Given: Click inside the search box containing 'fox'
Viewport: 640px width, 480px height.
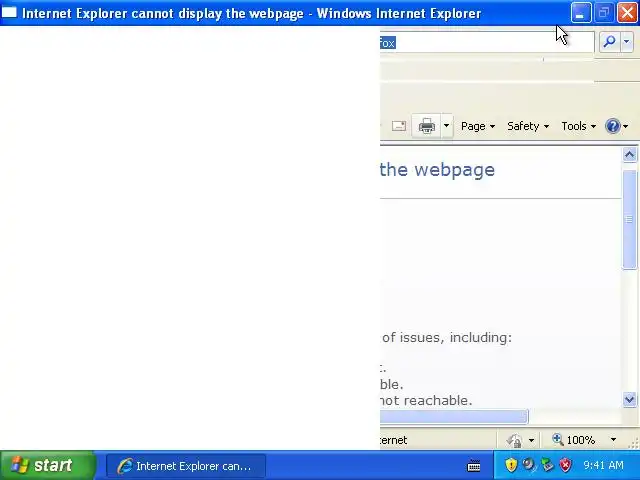Looking at the screenshot, I should point(487,42).
